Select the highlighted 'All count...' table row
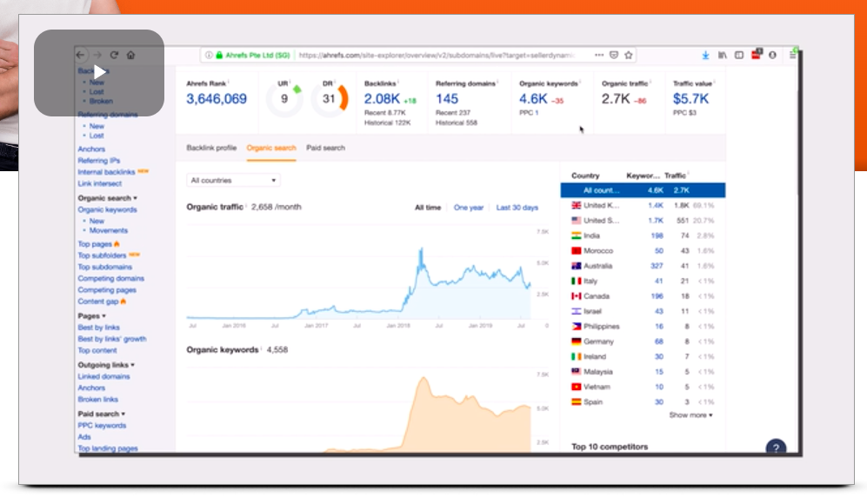 click(643, 190)
